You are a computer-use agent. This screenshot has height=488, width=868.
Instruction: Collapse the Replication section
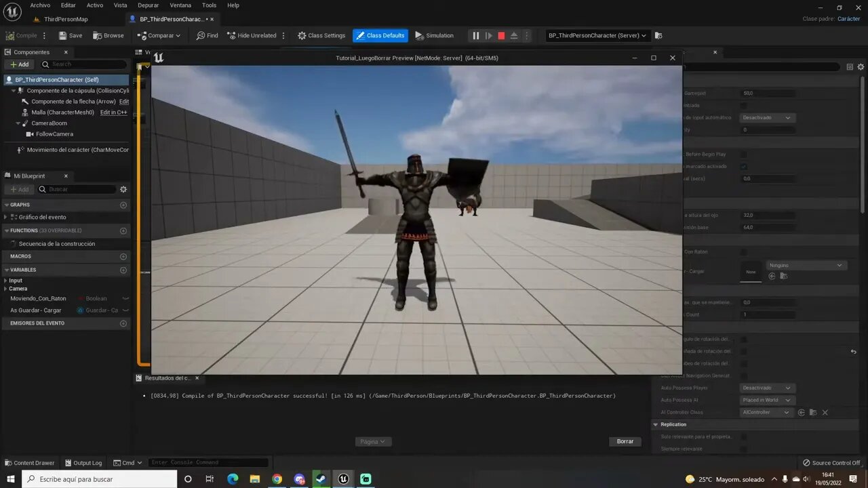tap(656, 424)
